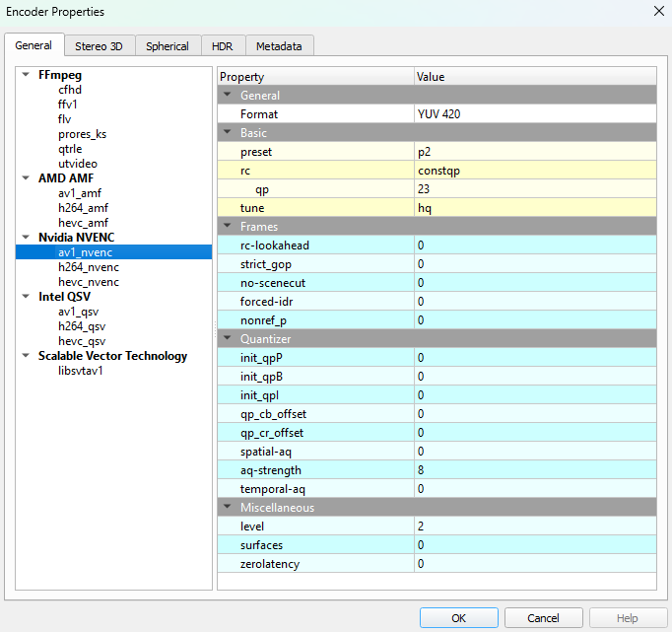Pick the h264_amf encoder

83,208
